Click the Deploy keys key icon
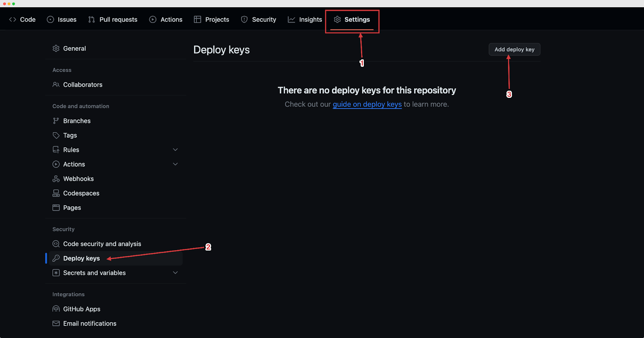 (x=56, y=258)
